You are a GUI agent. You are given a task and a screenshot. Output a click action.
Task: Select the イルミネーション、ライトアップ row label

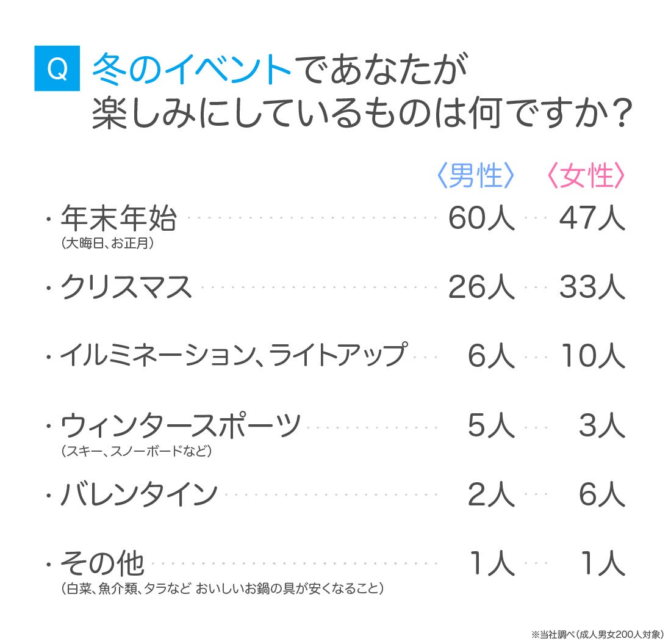[232, 355]
